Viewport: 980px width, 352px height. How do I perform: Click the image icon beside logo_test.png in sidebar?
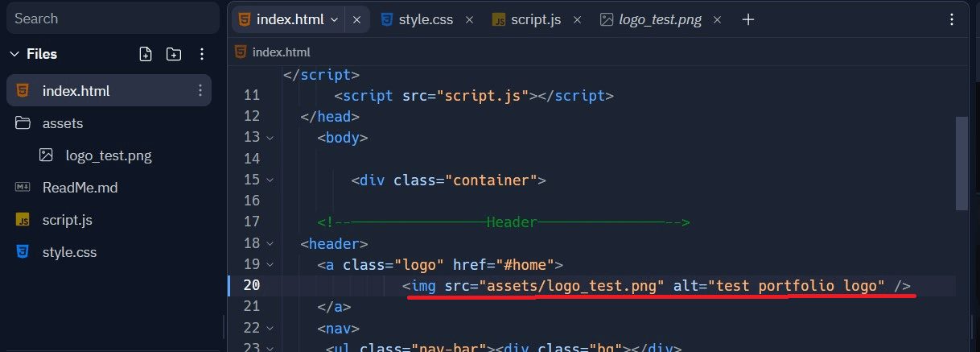tap(47, 155)
